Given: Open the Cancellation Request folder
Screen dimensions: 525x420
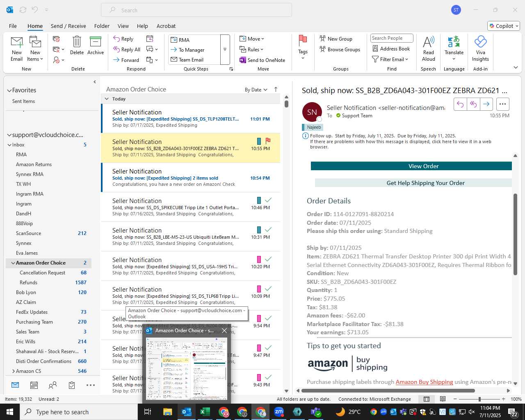Looking at the screenshot, I should 42,273.
